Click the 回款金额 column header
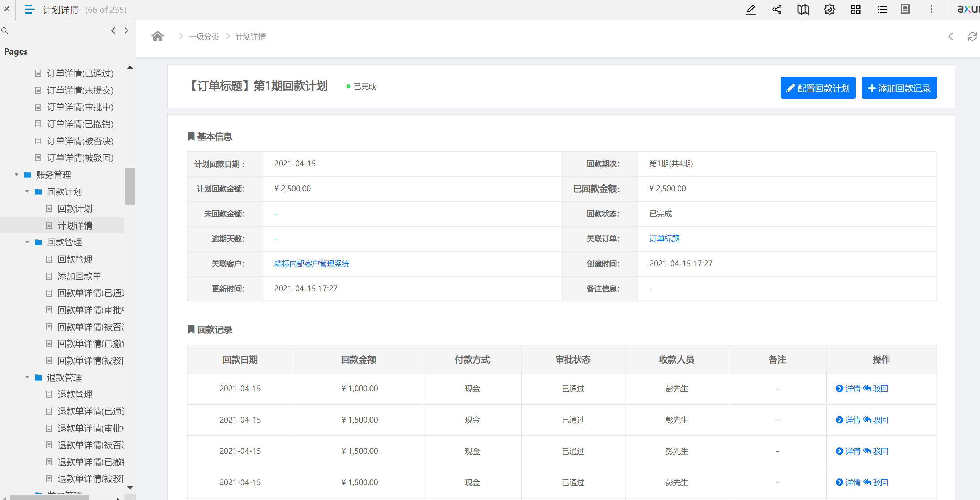This screenshot has width=980, height=500. point(359,360)
